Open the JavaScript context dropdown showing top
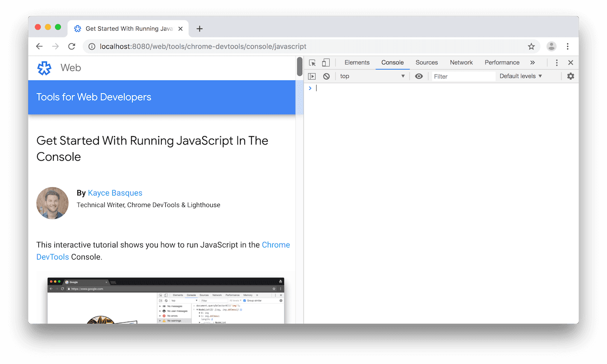The height and width of the screenshot is (364, 607). 372,76
